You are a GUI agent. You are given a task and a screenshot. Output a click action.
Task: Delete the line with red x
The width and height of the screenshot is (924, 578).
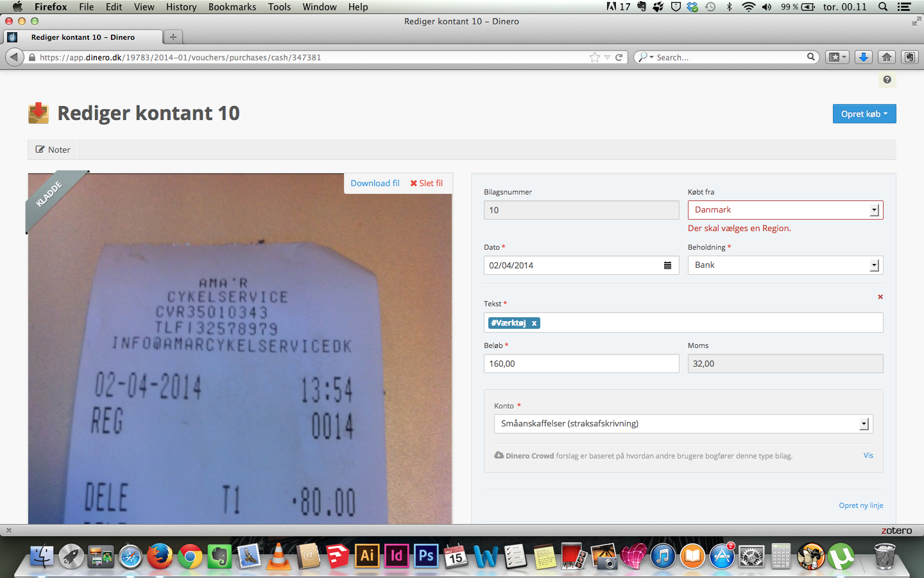click(880, 297)
